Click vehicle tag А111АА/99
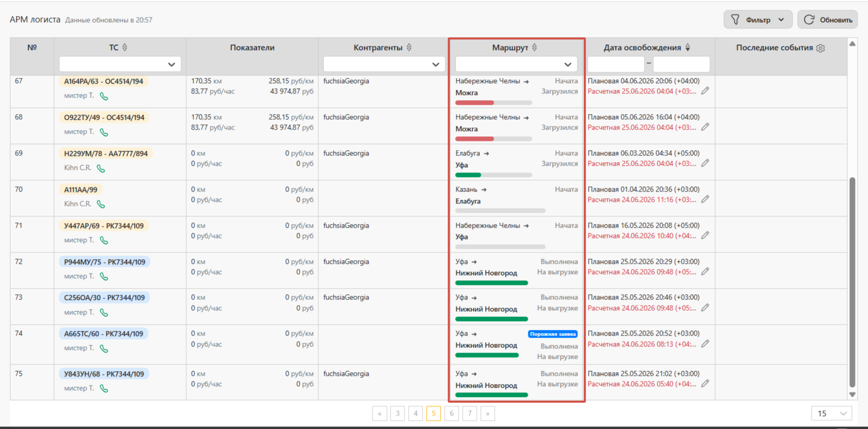Viewport: 868px width, 429px height. 81,189
